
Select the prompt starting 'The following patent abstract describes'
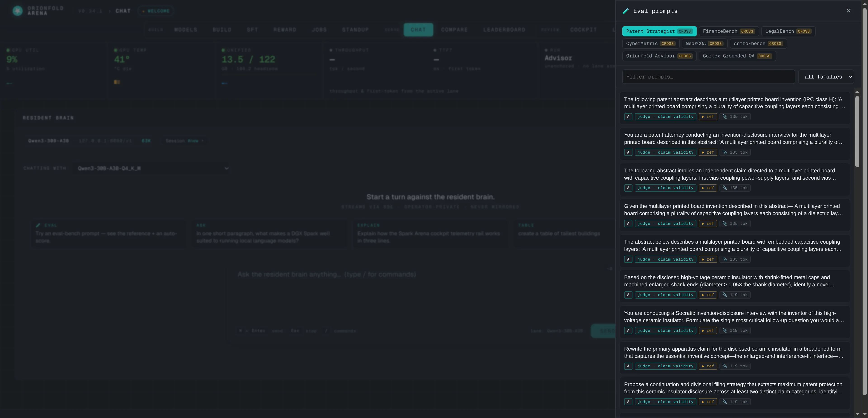735,108
